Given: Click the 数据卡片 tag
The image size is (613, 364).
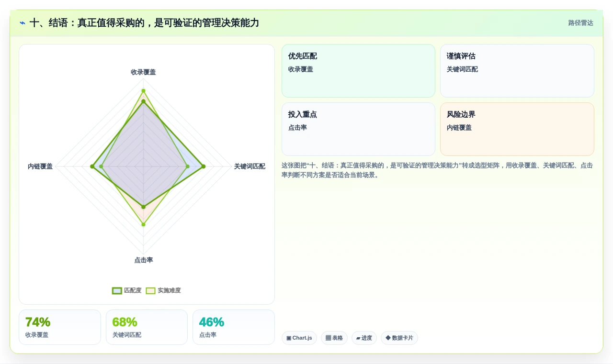Looking at the screenshot, I should [x=399, y=338].
